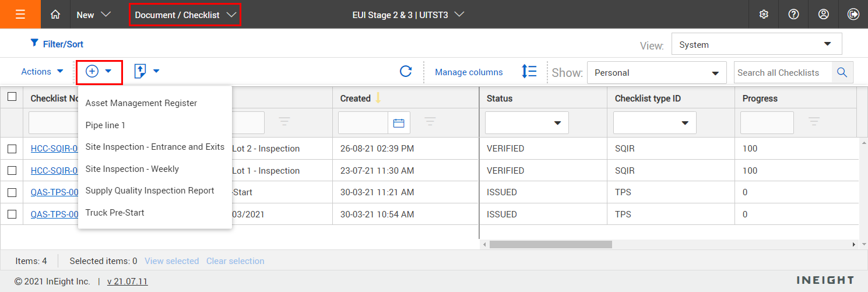Open the help question mark icon
Screen dimensions: 868x292
point(793,15)
